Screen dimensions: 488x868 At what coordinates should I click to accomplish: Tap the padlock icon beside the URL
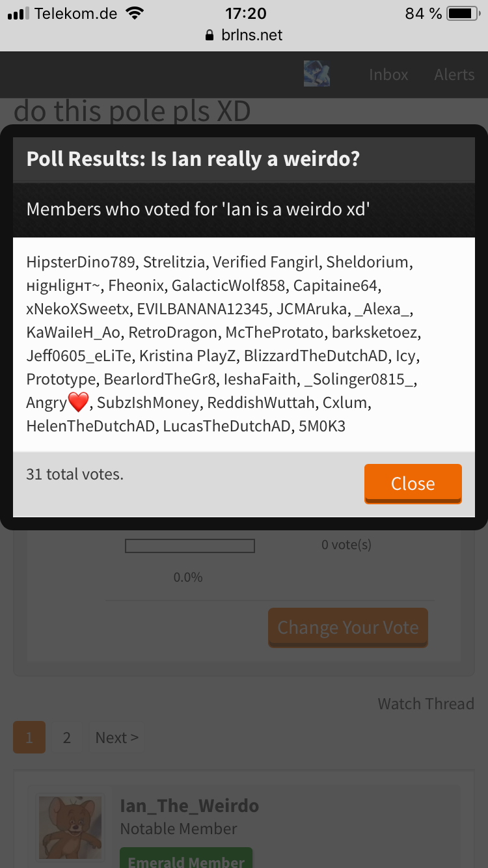[210, 35]
